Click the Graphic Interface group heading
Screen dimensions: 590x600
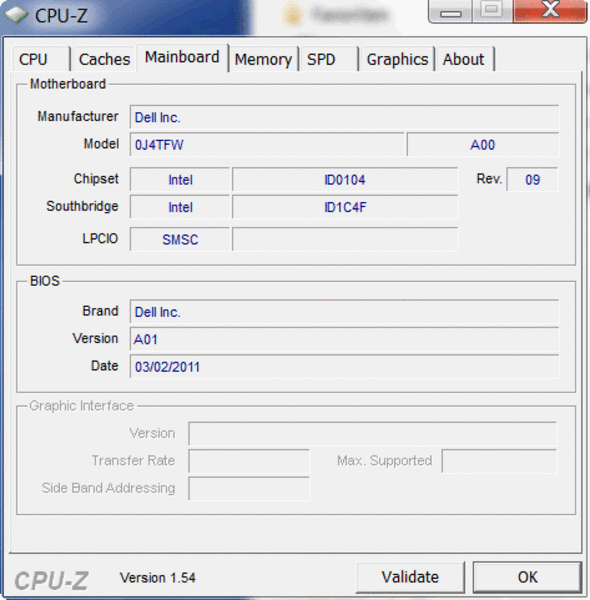(81, 406)
